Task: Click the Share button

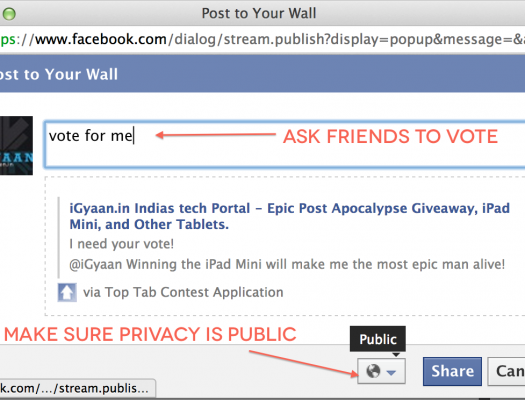Action: [x=452, y=371]
